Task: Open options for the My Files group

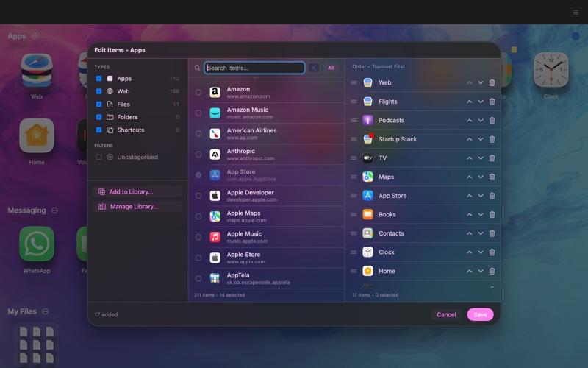Action: 46,311
